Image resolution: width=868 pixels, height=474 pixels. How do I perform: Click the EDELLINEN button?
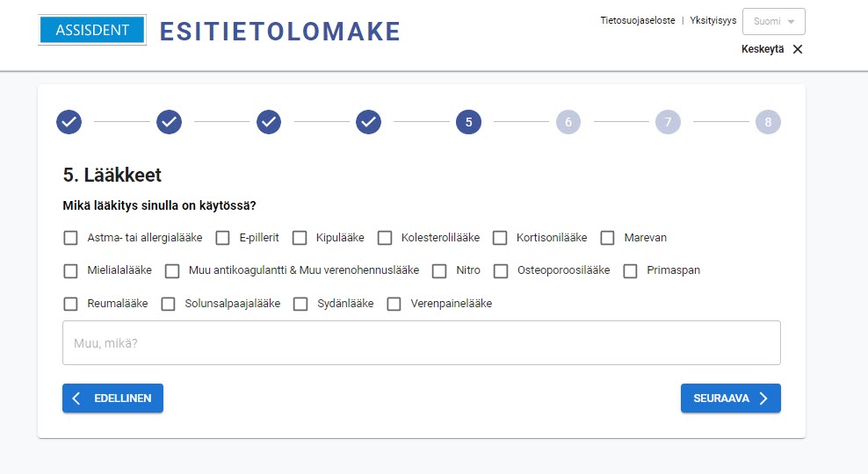tap(113, 399)
